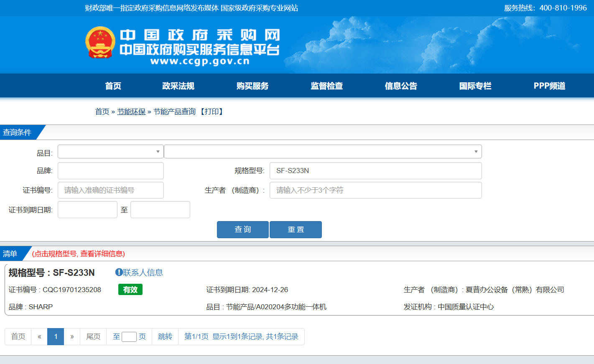Click the service hotline 400-810-1996
This screenshot has width=594, height=364.
[563, 8]
